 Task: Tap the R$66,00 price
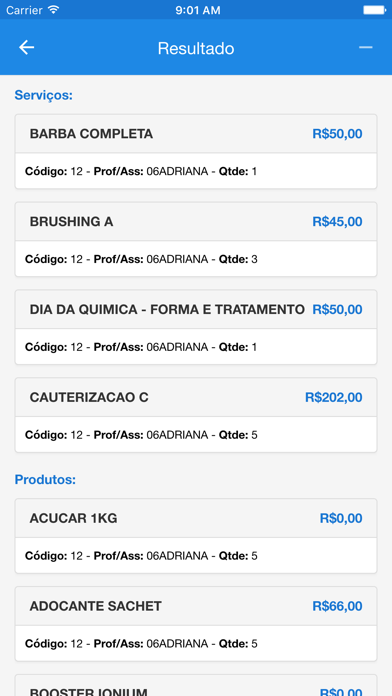[337, 606]
